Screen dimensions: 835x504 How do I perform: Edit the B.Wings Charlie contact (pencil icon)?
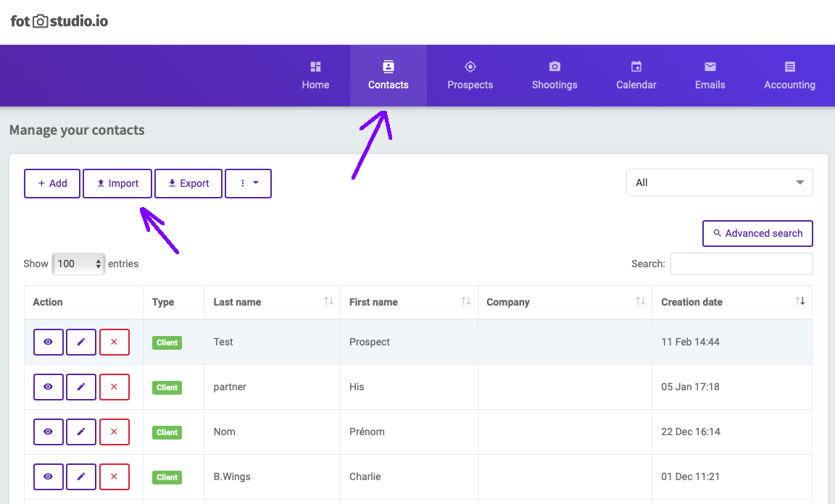81,477
